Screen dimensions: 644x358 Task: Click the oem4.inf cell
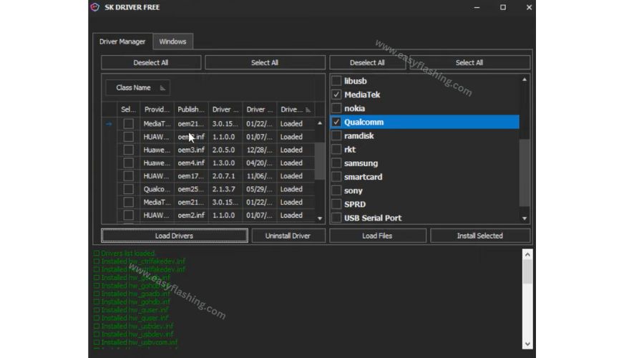[191, 163]
